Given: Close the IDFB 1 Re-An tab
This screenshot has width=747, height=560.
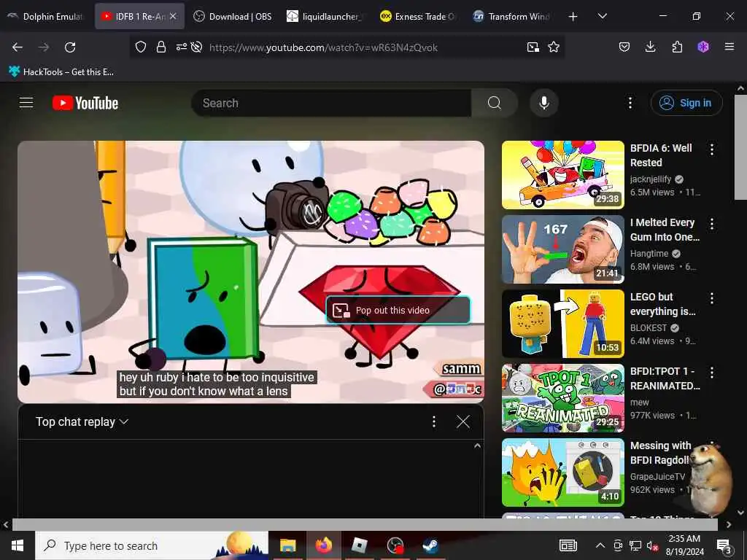Looking at the screenshot, I should (173, 16).
